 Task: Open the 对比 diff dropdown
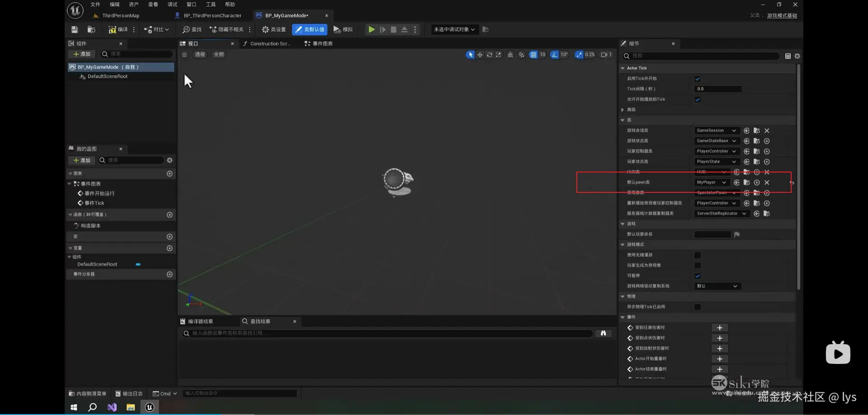(156, 29)
